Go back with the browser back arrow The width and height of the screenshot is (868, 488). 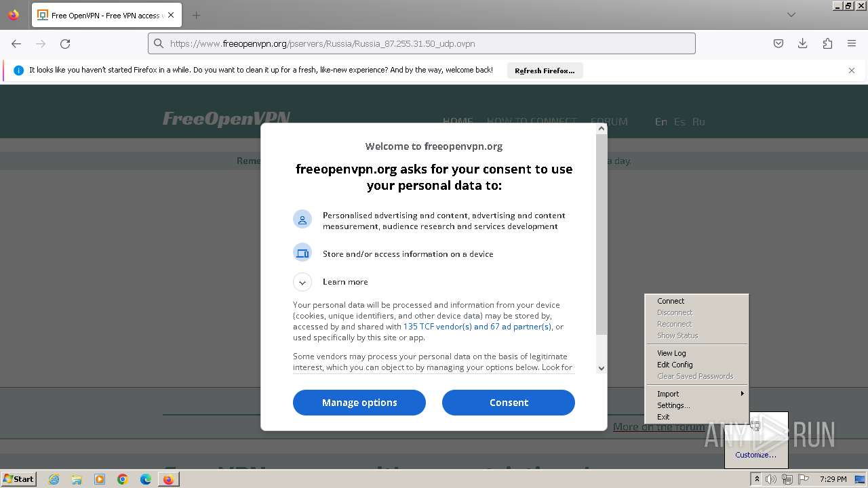click(x=16, y=43)
